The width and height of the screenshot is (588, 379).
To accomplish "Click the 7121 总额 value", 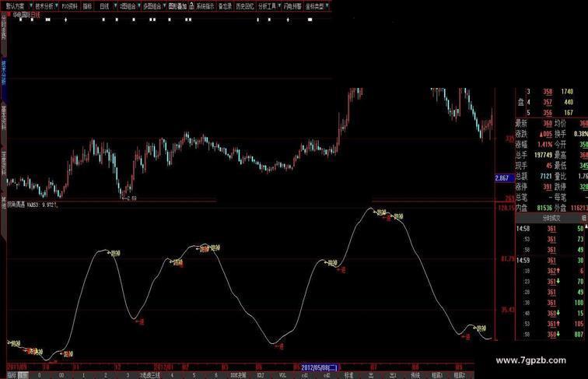I will click(546, 176).
